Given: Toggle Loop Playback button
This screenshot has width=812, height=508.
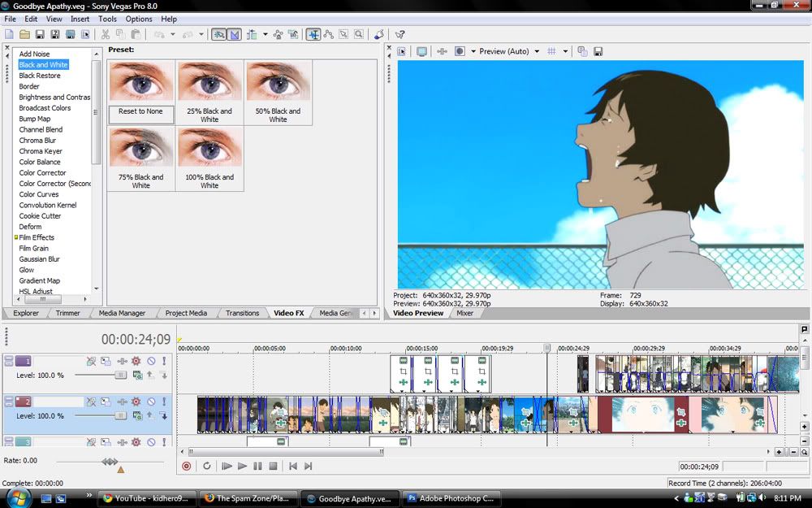Looking at the screenshot, I should [206, 466].
